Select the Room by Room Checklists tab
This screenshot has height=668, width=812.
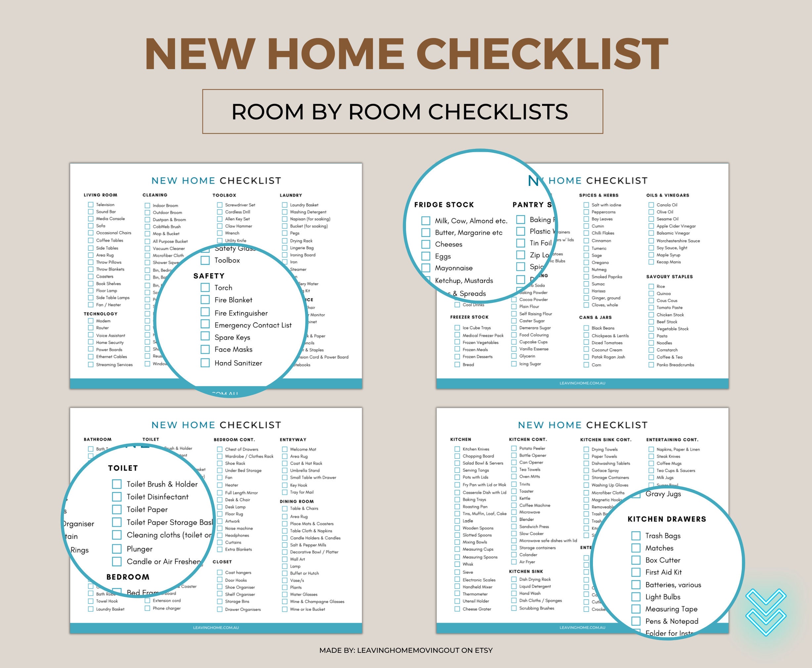[x=406, y=108]
